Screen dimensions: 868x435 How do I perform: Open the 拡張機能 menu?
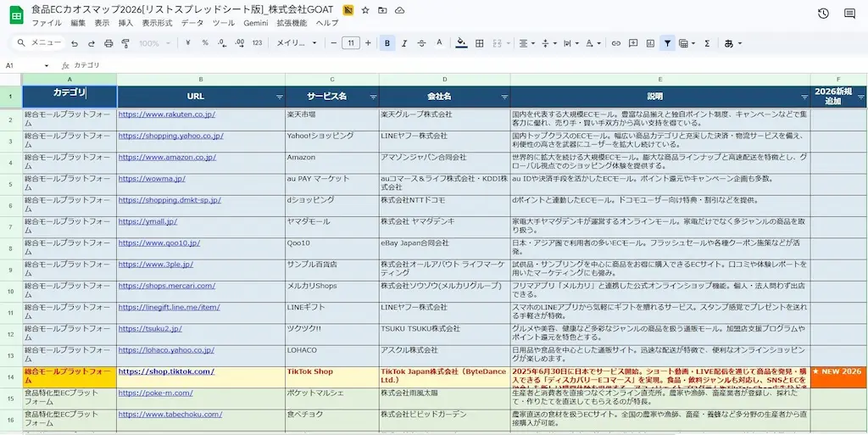tap(292, 23)
